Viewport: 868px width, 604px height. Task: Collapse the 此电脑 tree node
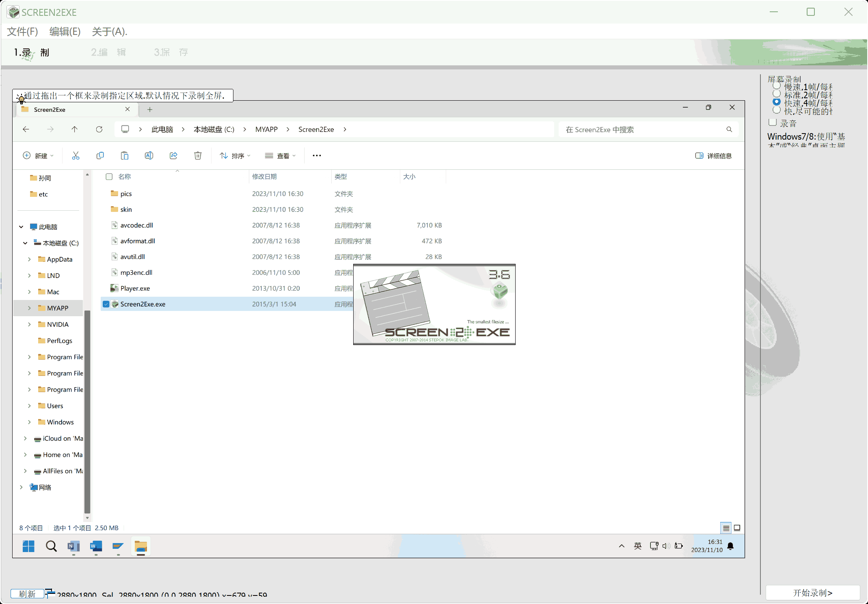click(x=21, y=227)
